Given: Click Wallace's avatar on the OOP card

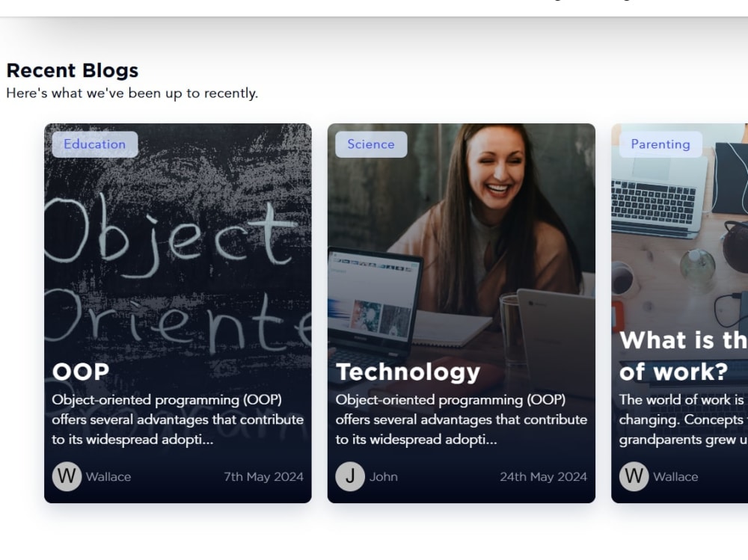Looking at the screenshot, I should [67, 476].
